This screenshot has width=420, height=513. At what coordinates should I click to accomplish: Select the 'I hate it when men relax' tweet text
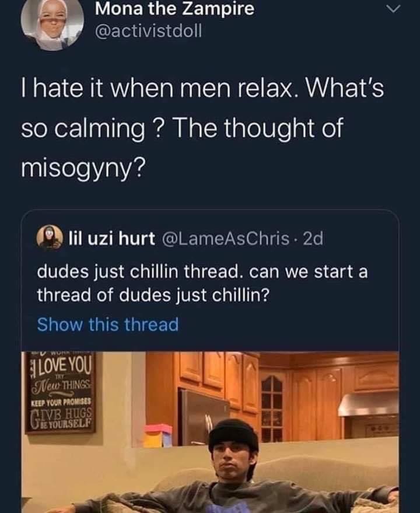[202, 128]
